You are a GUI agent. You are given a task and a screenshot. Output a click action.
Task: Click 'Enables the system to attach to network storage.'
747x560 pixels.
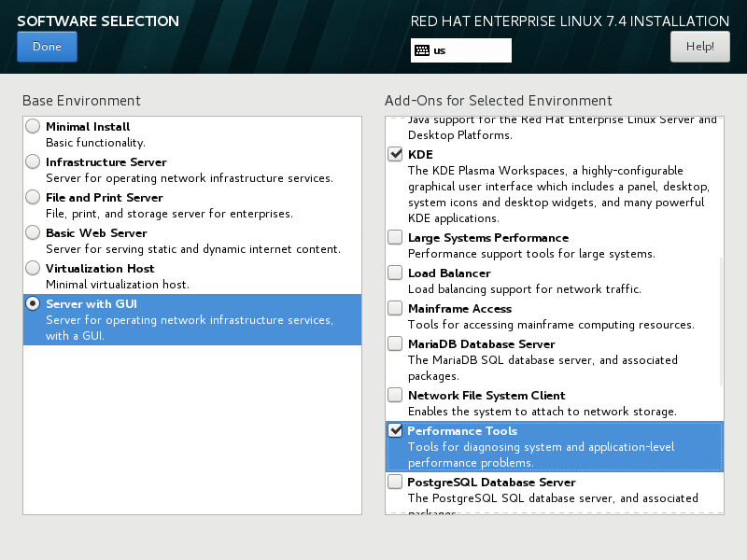[543, 412]
